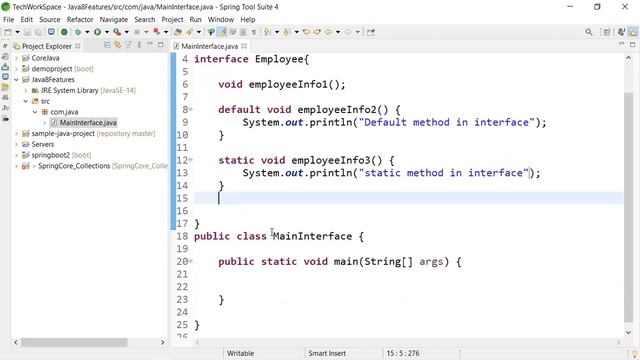
Task: Expand the CoreJava project node
Action: 16,58
